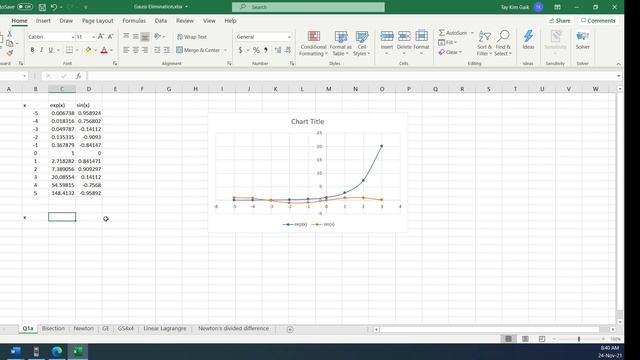The width and height of the screenshot is (640, 360).
Task: Expand the font color dropdown arrow
Action: [111, 50]
